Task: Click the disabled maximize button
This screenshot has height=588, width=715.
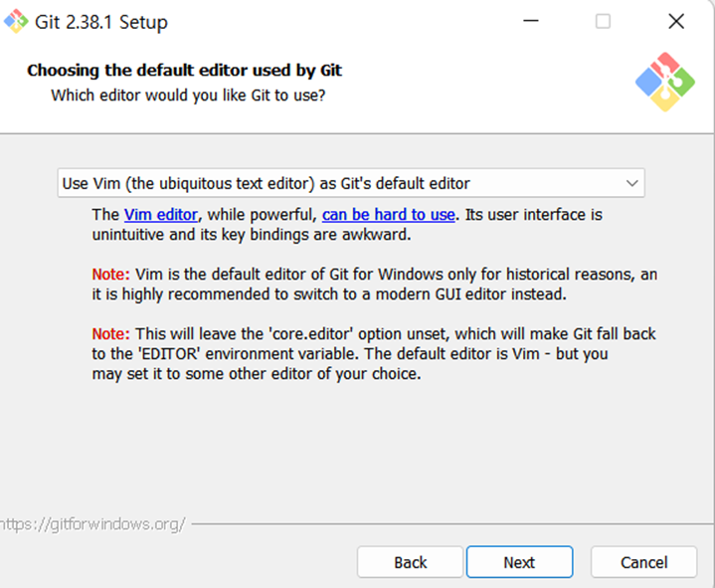Action: 603,21
